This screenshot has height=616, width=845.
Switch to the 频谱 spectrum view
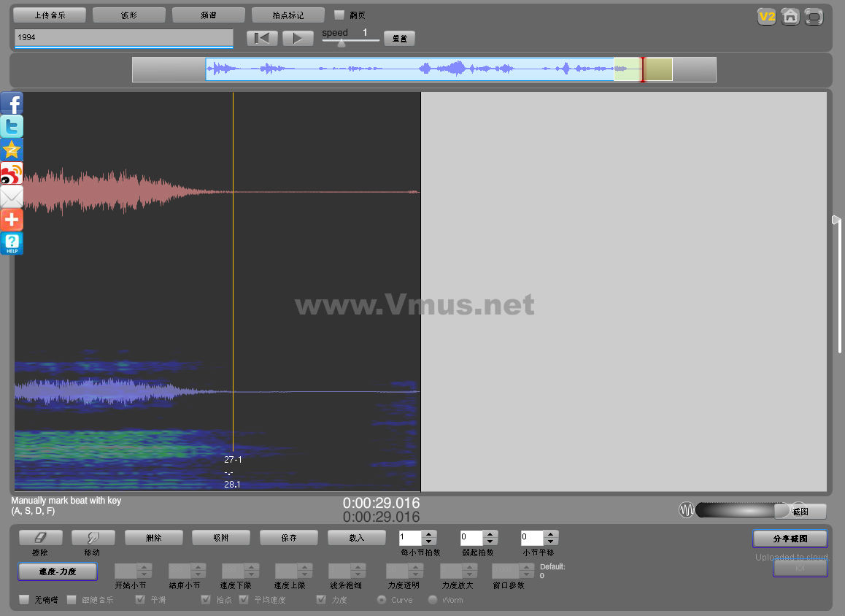tap(208, 15)
